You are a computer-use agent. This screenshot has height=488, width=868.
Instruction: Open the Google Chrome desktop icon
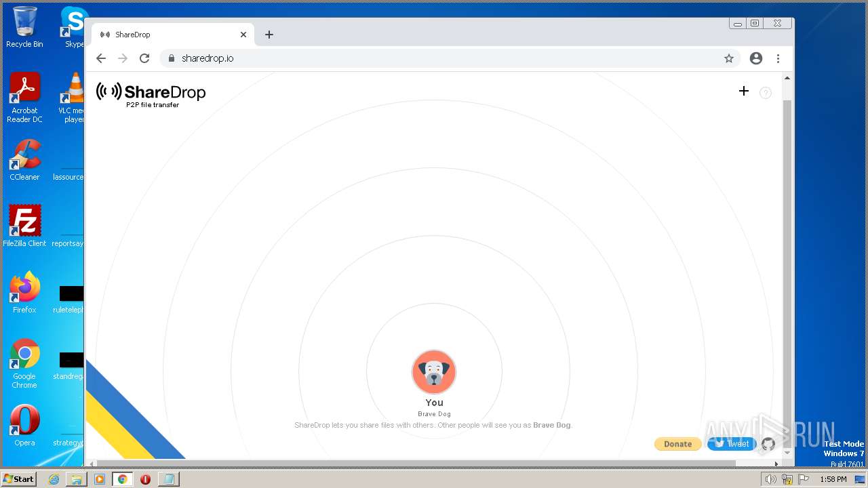(x=24, y=364)
